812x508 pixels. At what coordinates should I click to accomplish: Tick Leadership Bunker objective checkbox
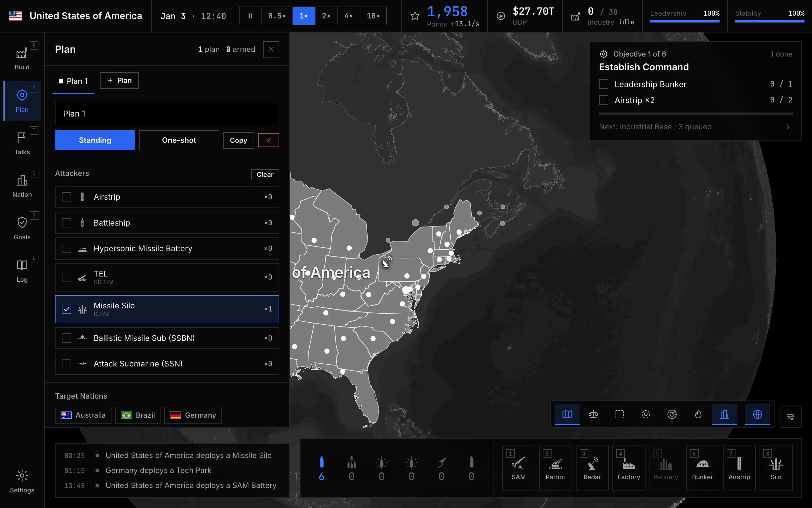pyautogui.click(x=603, y=84)
